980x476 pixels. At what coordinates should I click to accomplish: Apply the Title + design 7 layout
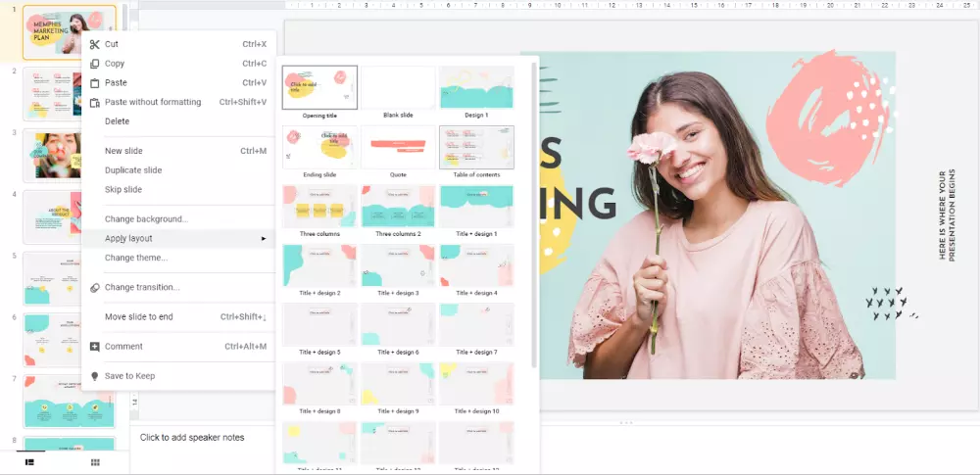pyautogui.click(x=477, y=324)
